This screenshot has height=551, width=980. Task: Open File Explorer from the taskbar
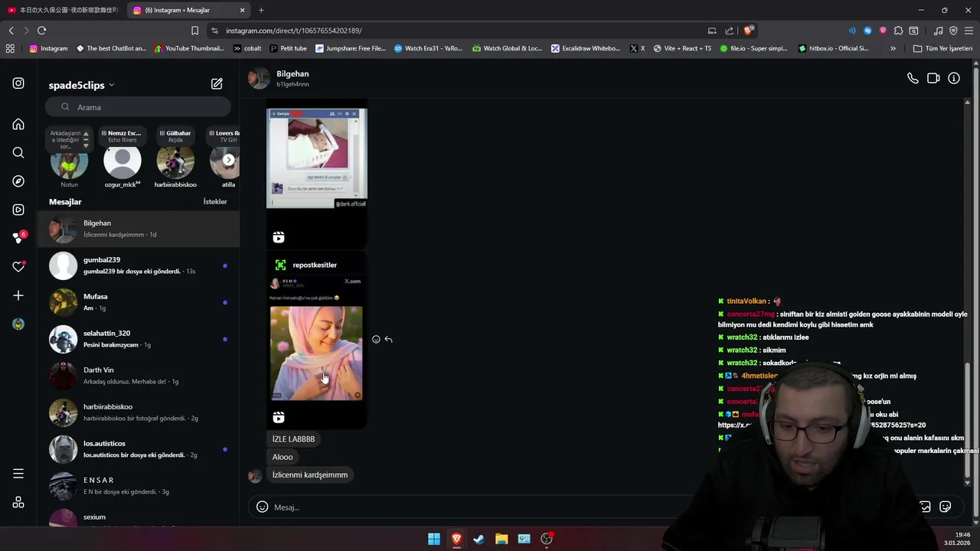[501, 539]
